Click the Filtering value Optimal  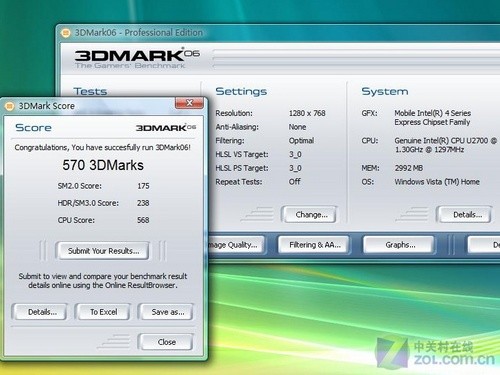pos(301,141)
